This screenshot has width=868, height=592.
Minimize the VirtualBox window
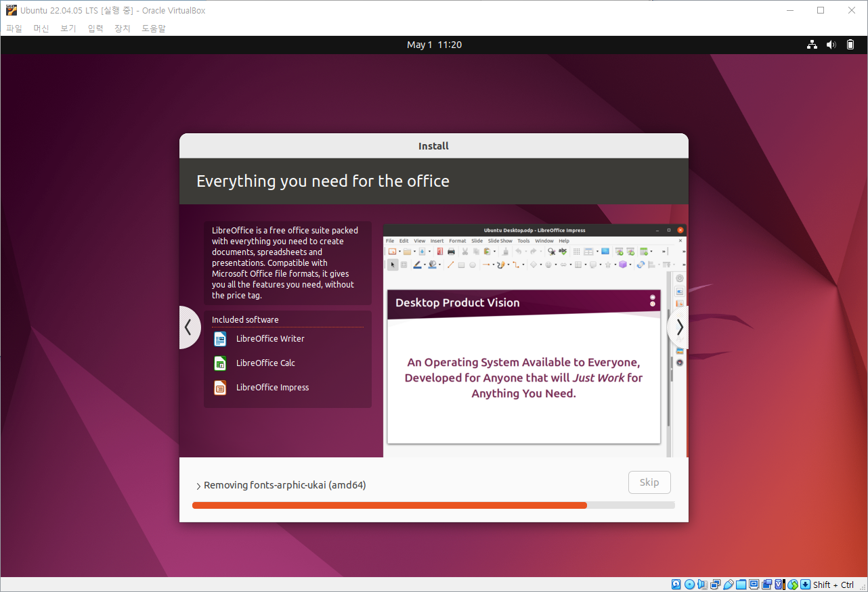click(x=789, y=10)
